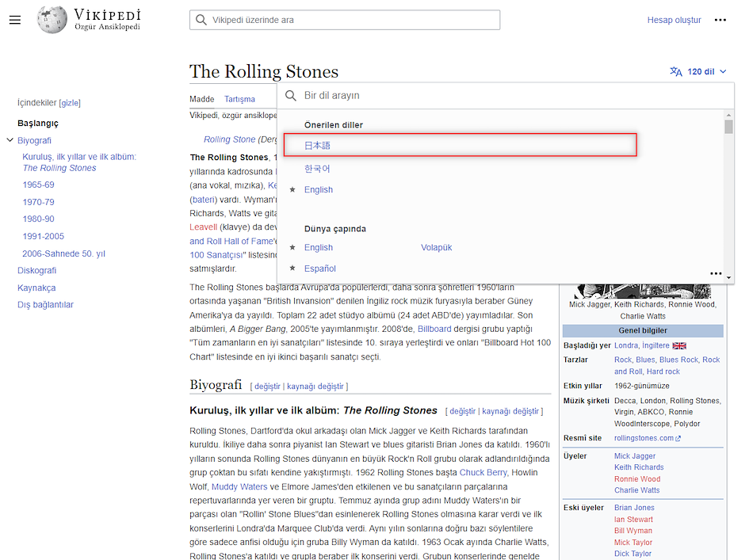Screen dimensions: 749x560
Task: Open the Leavell red link
Action: coord(203,227)
